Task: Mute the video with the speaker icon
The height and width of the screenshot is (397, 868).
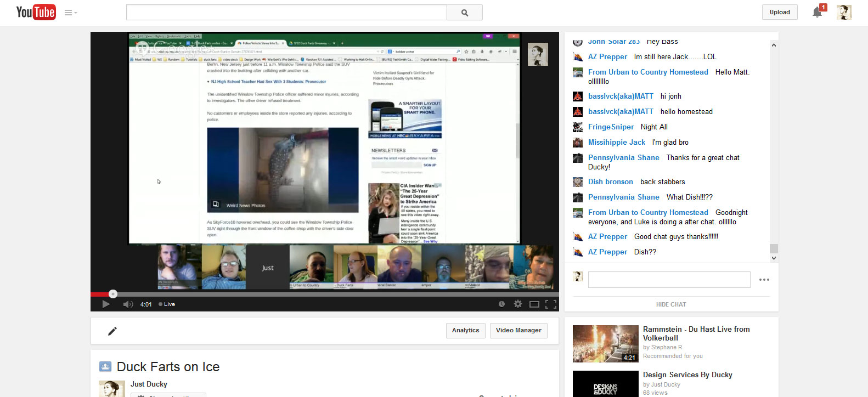Action: pyautogui.click(x=128, y=304)
